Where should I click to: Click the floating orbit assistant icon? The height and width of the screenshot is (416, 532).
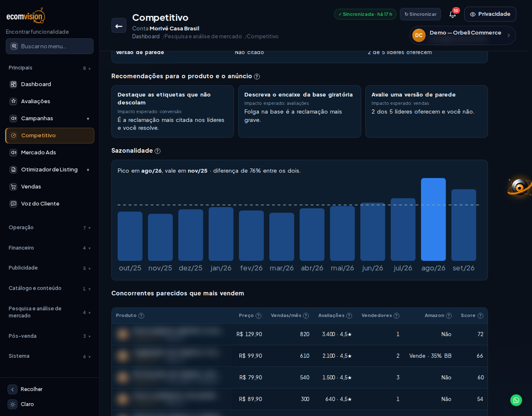point(520,187)
